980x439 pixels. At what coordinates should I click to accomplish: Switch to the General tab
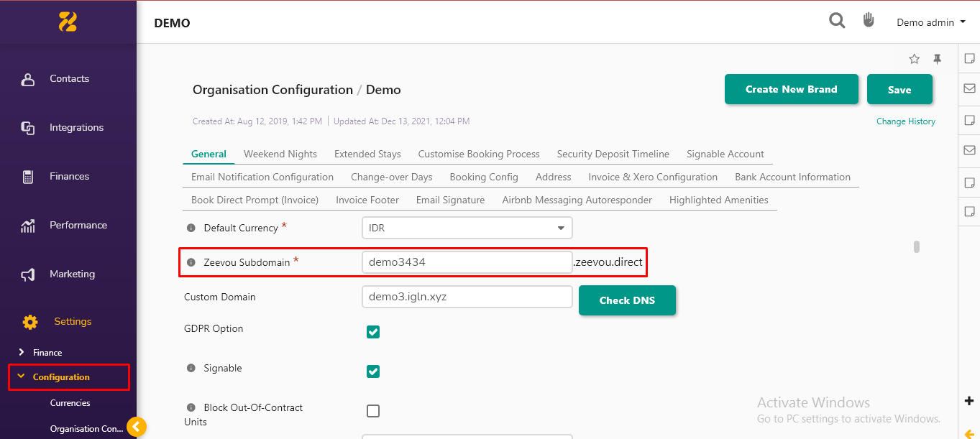(209, 154)
